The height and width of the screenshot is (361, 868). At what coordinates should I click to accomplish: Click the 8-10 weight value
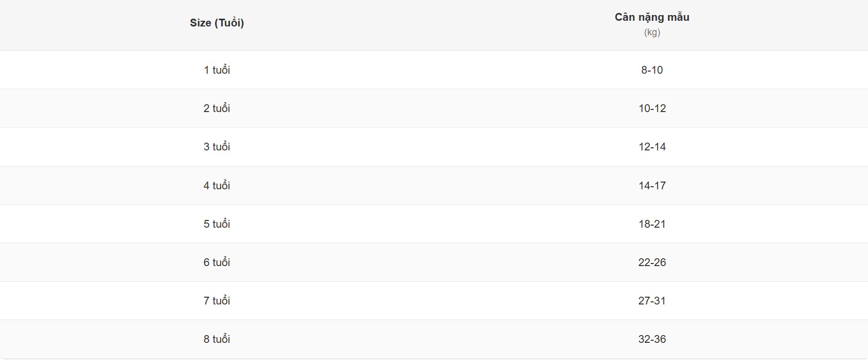point(652,70)
